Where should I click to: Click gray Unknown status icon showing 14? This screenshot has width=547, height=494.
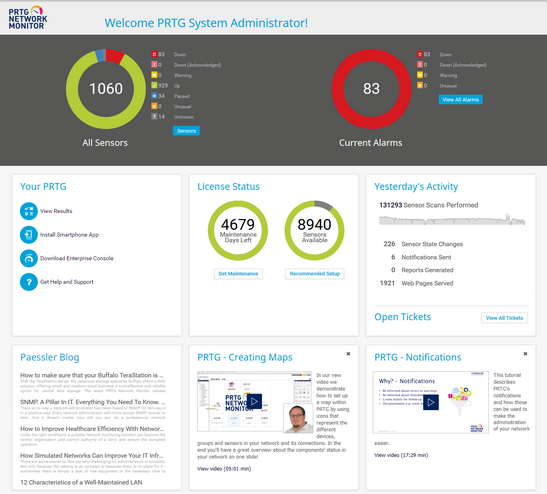tap(154, 117)
